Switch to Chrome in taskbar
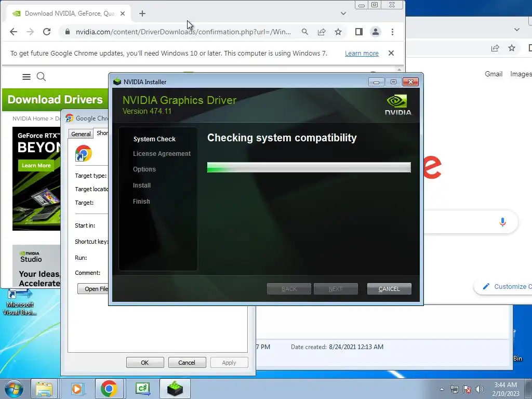Image resolution: width=532 pixels, height=399 pixels. click(109, 389)
